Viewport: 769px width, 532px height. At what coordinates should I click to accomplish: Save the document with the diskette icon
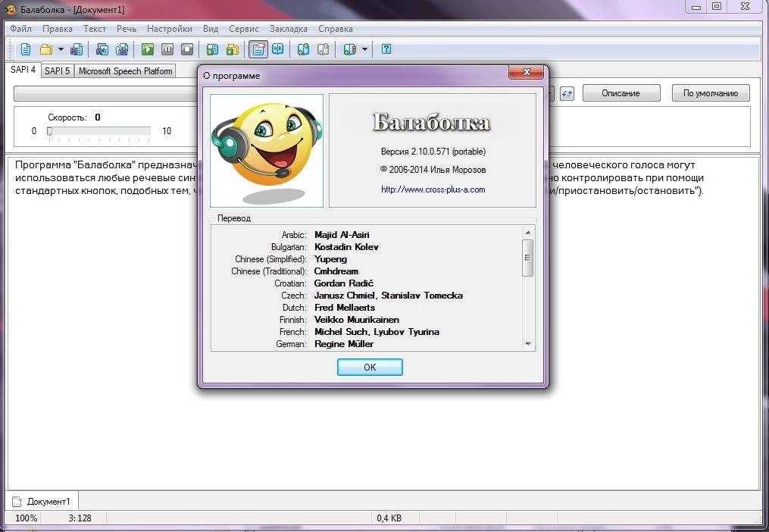click(x=77, y=49)
